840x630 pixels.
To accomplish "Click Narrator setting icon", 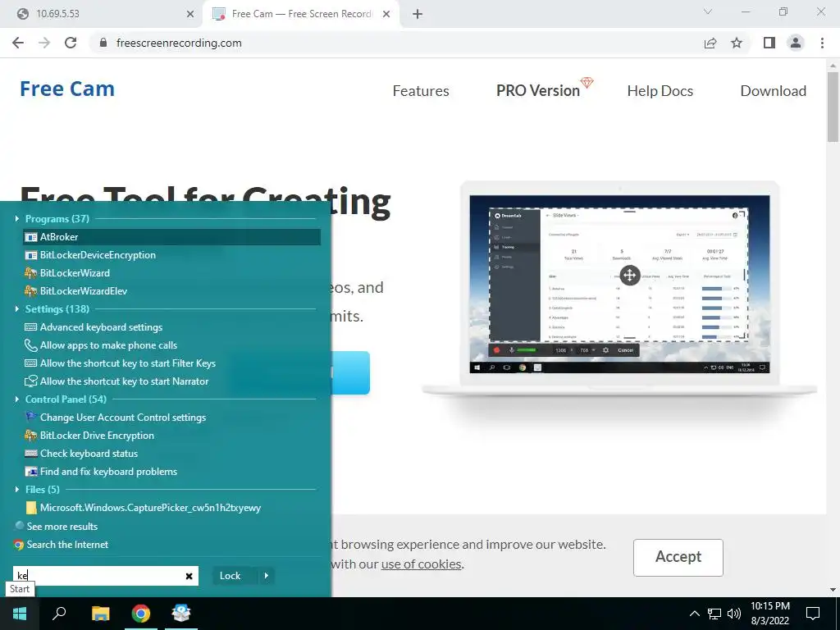I will 31,381.
